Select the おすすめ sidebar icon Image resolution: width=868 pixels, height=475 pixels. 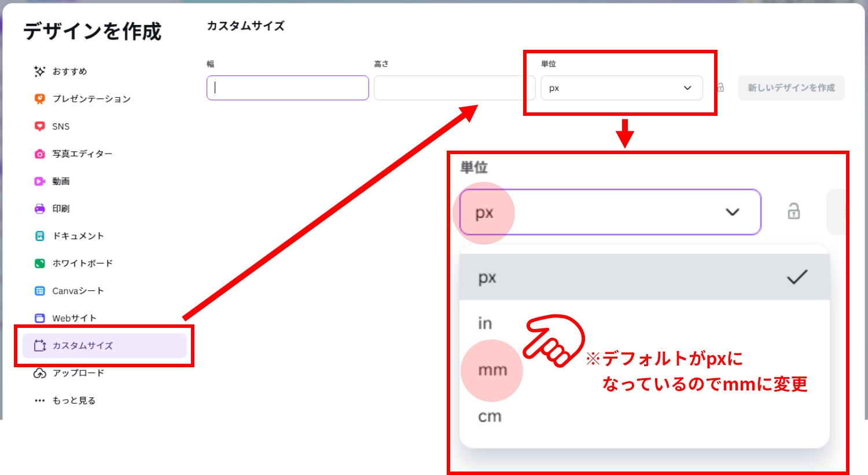pyautogui.click(x=39, y=71)
